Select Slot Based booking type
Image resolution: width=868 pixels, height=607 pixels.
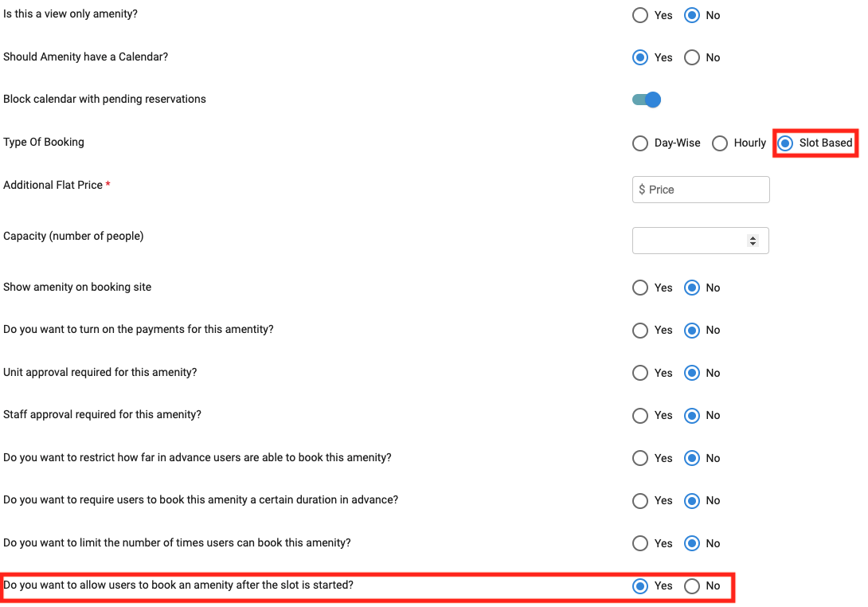786,143
